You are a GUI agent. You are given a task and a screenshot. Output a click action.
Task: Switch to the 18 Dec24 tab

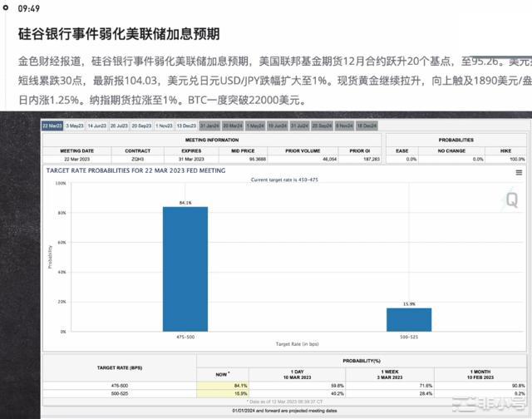pyautogui.click(x=367, y=126)
